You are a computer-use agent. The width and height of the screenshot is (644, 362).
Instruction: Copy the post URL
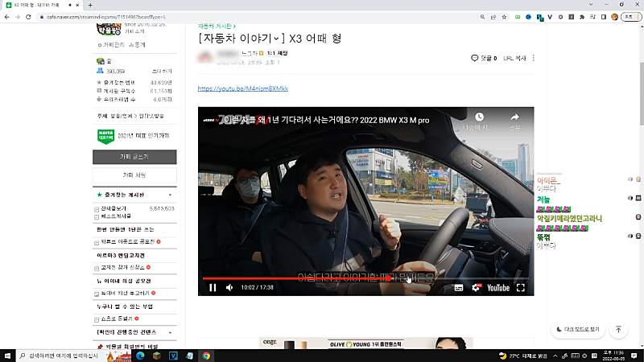point(514,58)
